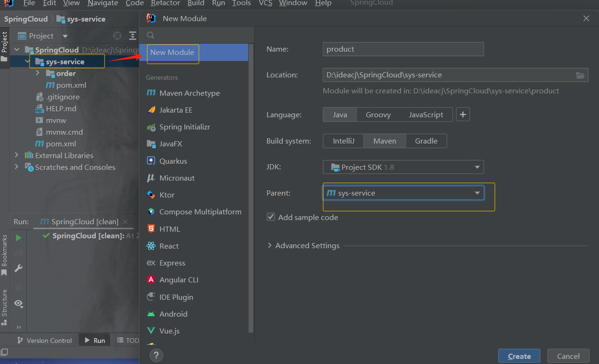Image resolution: width=599 pixels, height=364 pixels.
Task: Open run settings wrench icon
Action: (18, 268)
